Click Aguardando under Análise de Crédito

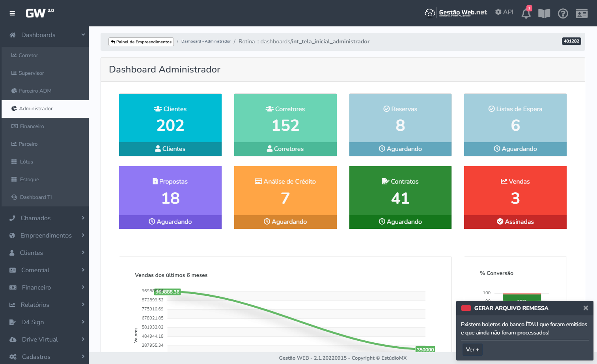(x=285, y=222)
